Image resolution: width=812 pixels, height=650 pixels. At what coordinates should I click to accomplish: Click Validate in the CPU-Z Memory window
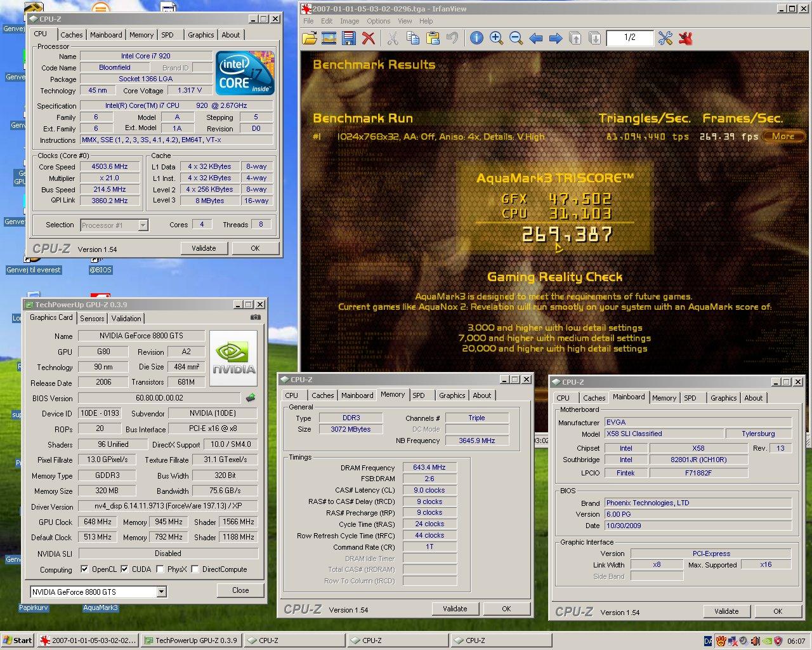[455, 609]
